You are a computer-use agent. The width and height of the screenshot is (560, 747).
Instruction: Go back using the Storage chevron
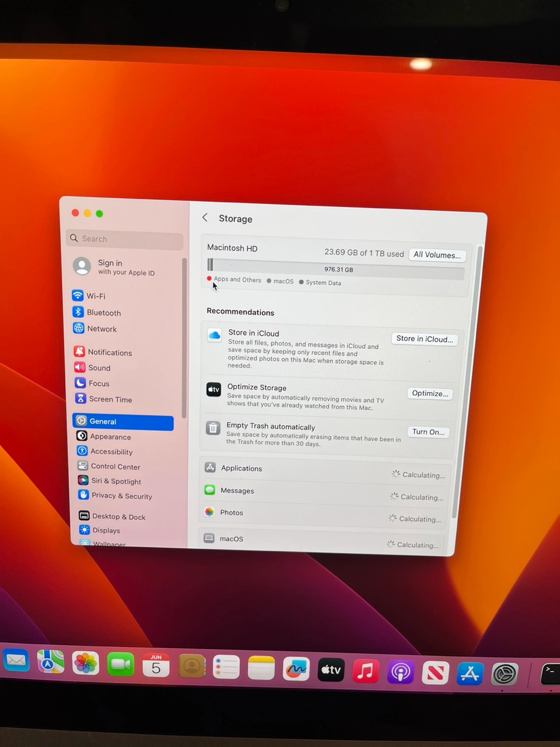tap(205, 217)
